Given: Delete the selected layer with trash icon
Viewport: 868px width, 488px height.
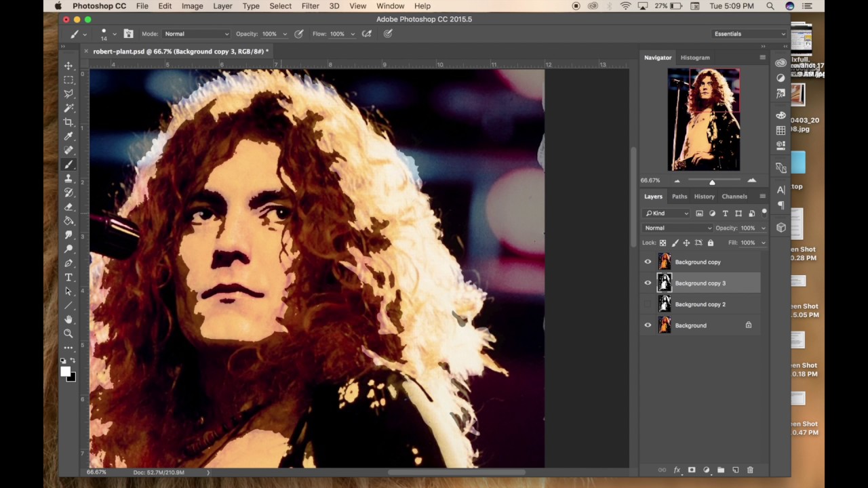Looking at the screenshot, I should click(x=750, y=470).
